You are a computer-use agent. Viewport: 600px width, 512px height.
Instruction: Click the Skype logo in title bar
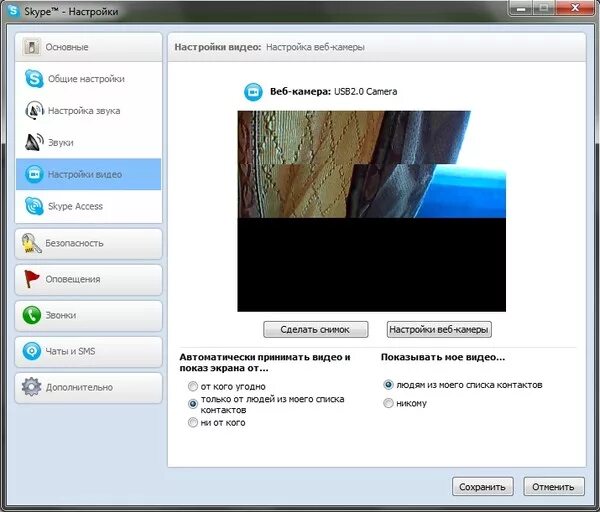point(14,10)
